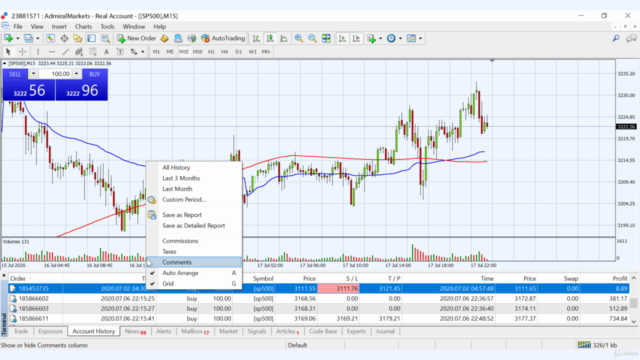Open the Profiles toolbar icon
Screen dimensions: 640x360
tap(28, 38)
